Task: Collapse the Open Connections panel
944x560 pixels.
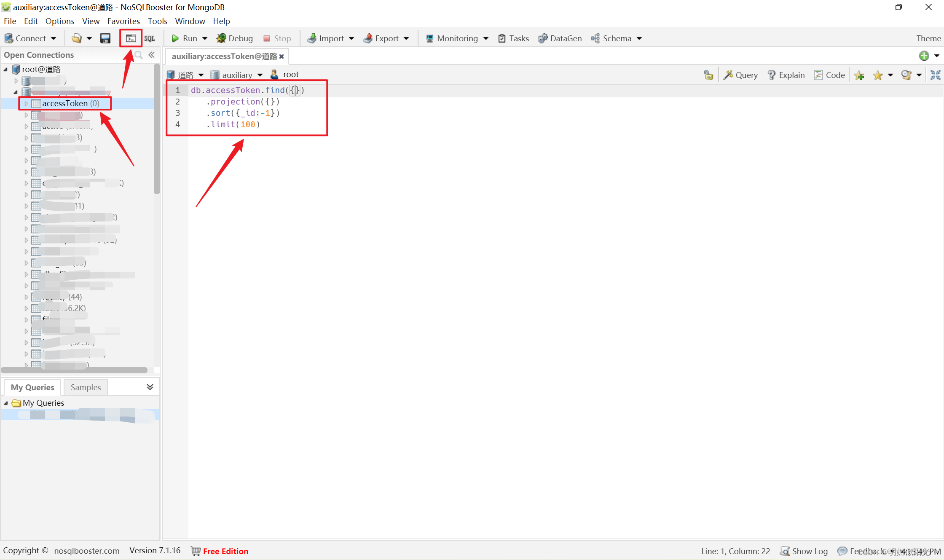Action: click(152, 55)
